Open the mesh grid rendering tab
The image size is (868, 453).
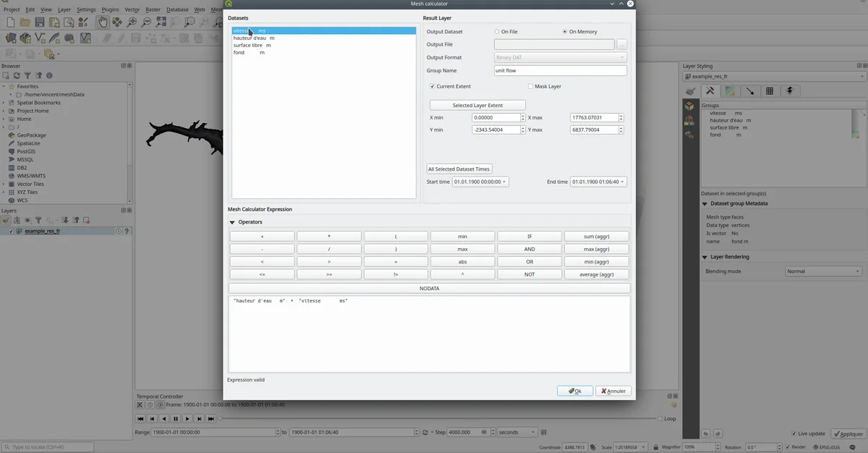pyautogui.click(x=770, y=91)
